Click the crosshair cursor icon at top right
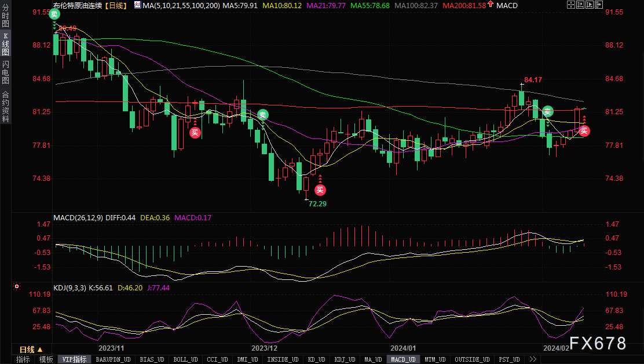 [x=571, y=5]
